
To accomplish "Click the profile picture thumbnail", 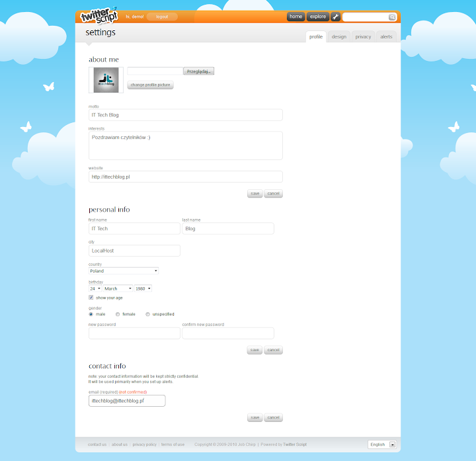I will pyautogui.click(x=106, y=80).
